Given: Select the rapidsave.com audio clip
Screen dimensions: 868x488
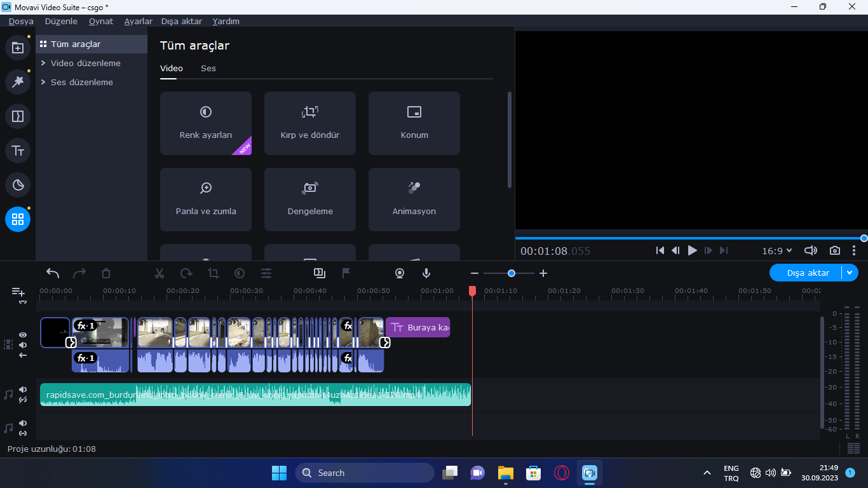Looking at the screenshot, I should (x=255, y=395).
